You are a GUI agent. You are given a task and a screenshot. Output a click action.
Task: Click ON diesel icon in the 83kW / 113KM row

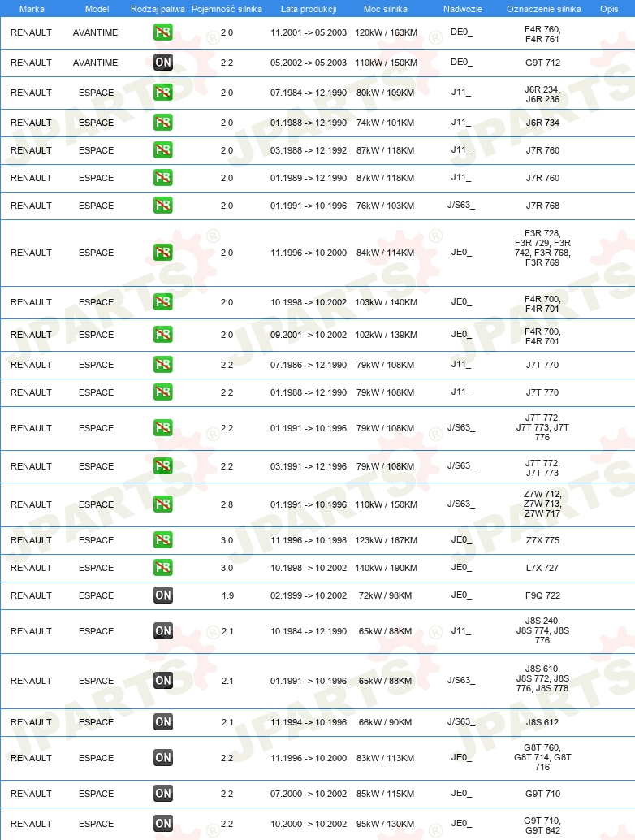point(162,757)
